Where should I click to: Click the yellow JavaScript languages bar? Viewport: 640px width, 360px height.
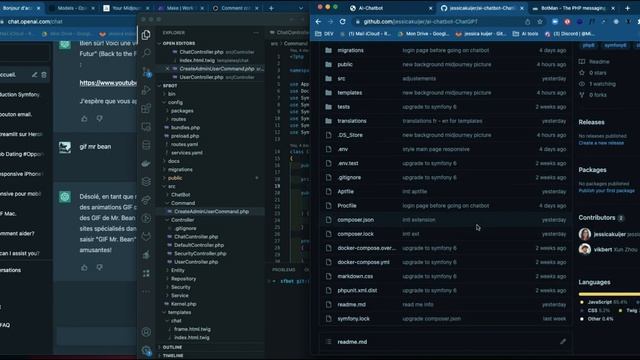click(x=609, y=294)
